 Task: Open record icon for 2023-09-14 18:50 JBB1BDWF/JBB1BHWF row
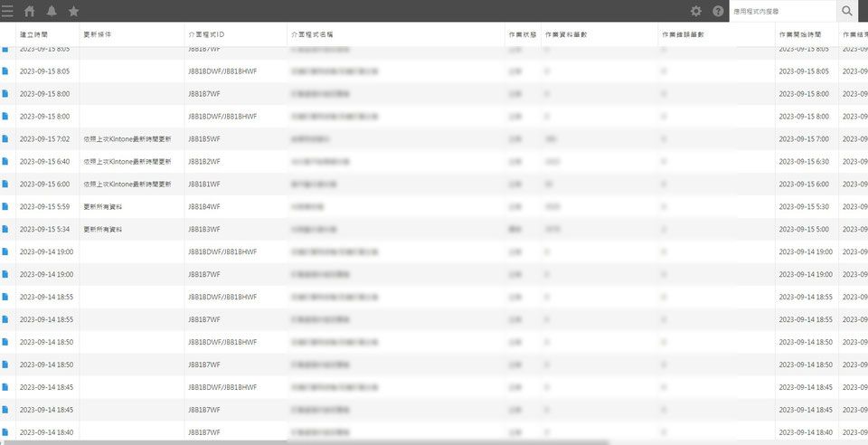(x=5, y=342)
